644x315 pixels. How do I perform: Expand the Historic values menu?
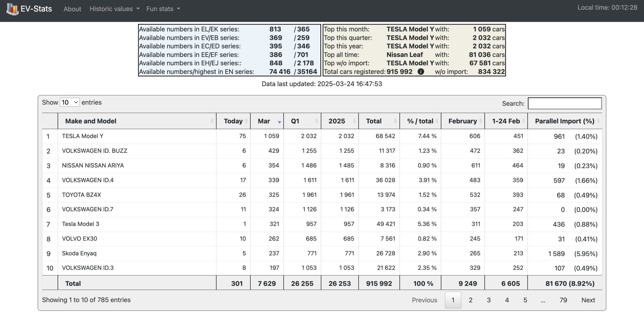114,9
